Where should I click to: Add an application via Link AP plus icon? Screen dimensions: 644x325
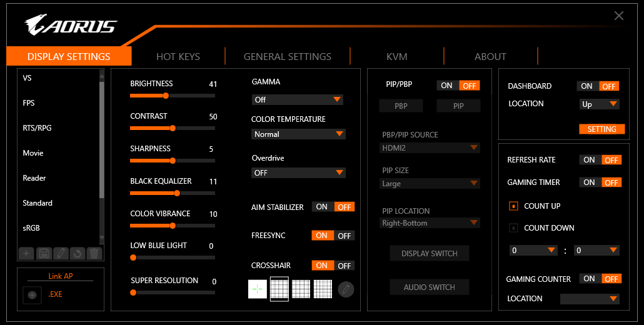tap(32, 294)
